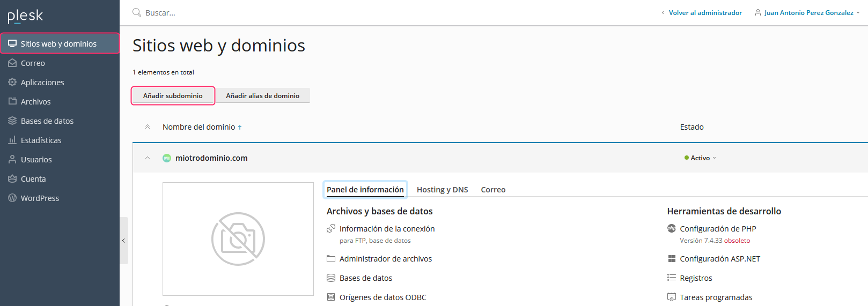Click the scheduled tasks calendar icon

pyautogui.click(x=671, y=297)
